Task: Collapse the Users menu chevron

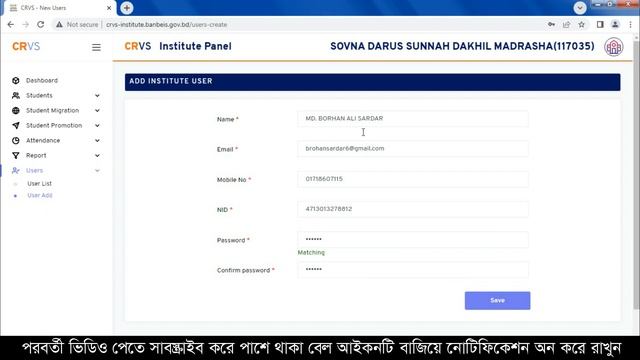Action: (97, 171)
